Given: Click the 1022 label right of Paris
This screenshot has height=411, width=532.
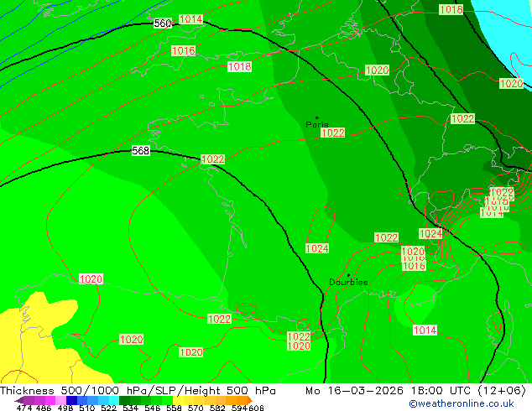Looking at the screenshot, I should [x=333, y=133].
